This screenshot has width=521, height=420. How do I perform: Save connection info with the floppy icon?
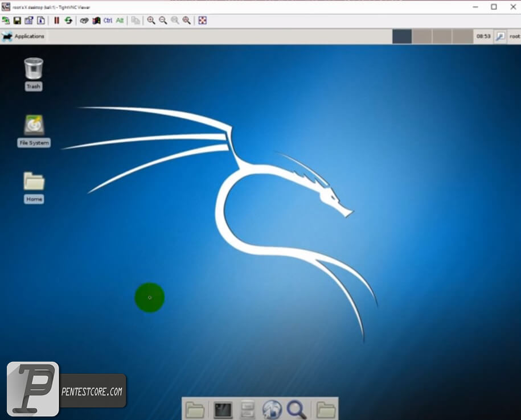[x=17, y=20]
